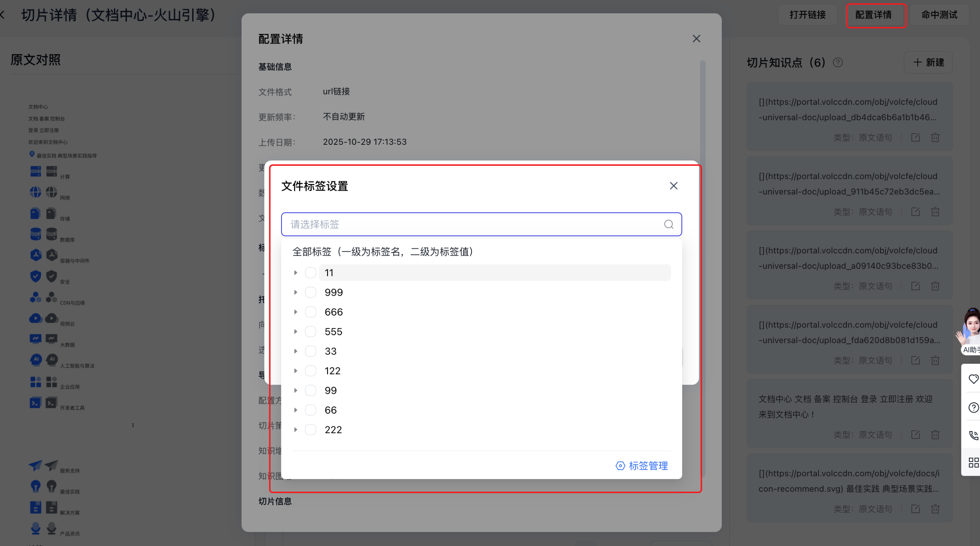Select the checkbox next to tag 222
This screenshot has width=980, height=546.
click(x=310, y=430)
